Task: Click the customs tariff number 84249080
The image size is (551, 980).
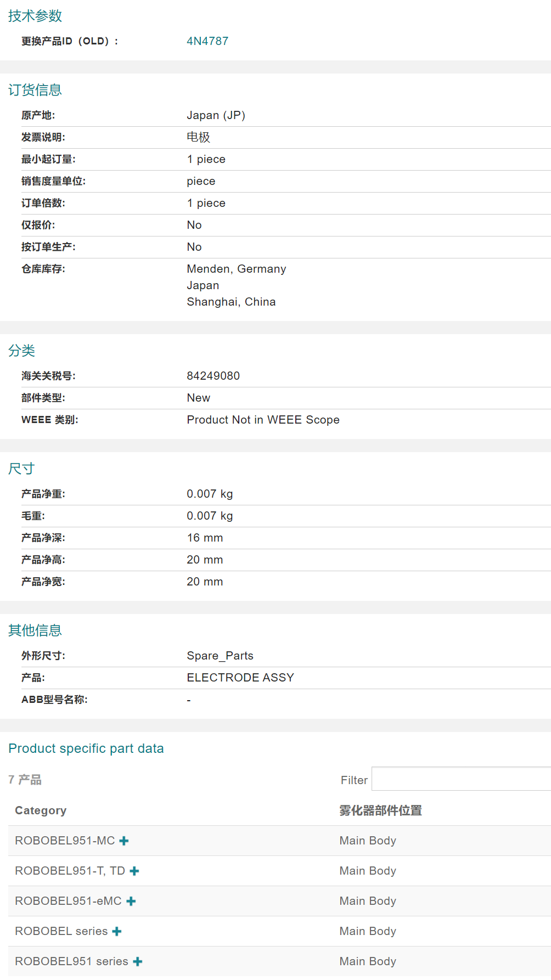Action: pyautogui.click(x=213, y=376)
